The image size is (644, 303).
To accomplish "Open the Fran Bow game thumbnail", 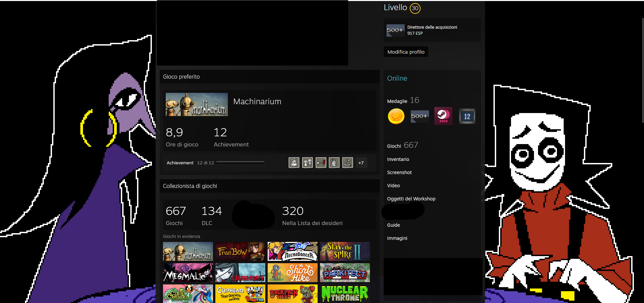I will coord(240,251).
